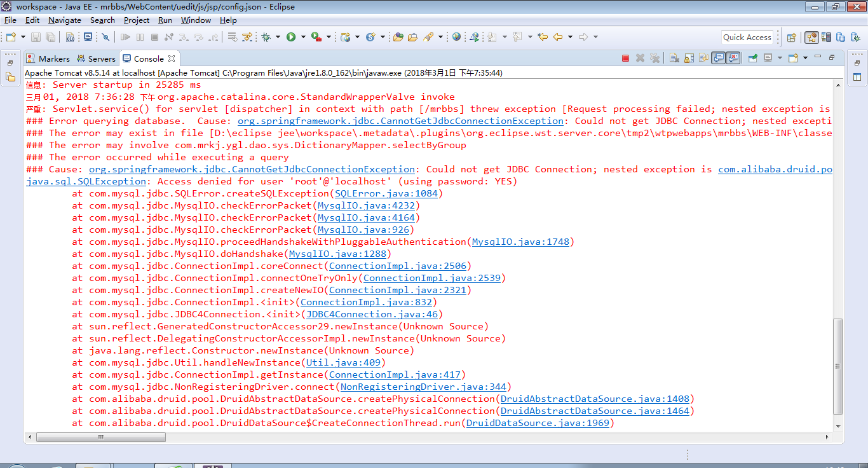
Task: Open the Open Console dropdown arrow
Action: tap(805, 58)
